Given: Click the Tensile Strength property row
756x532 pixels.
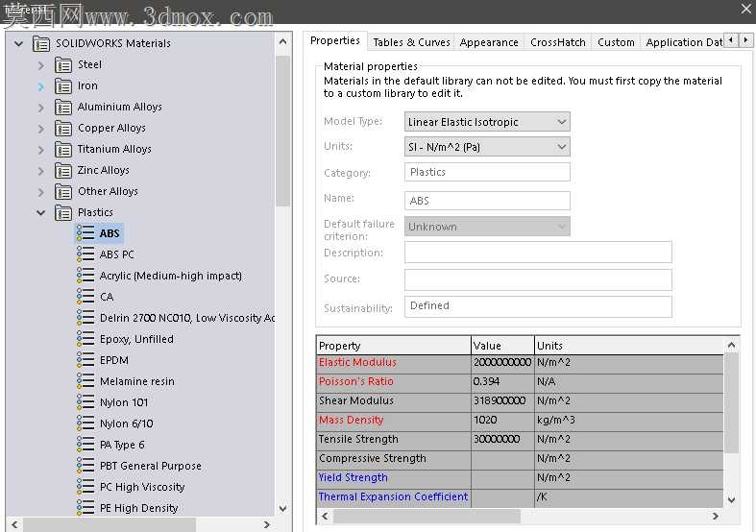Looking at the screenshot, I should tap(520, 440).
